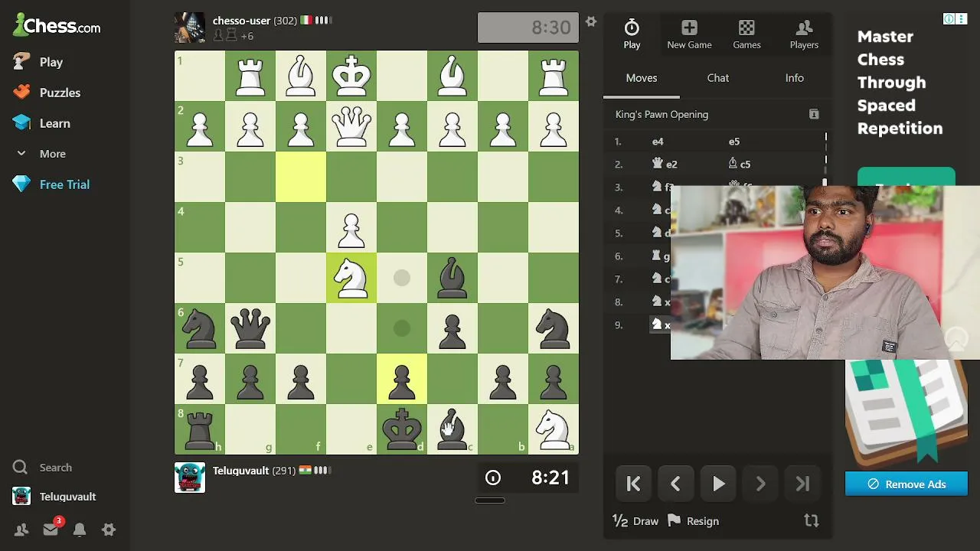Image resolution: width=980 pixels, height=551 pixels.
Task: Offer a Draw
Action: click(635, 521)
